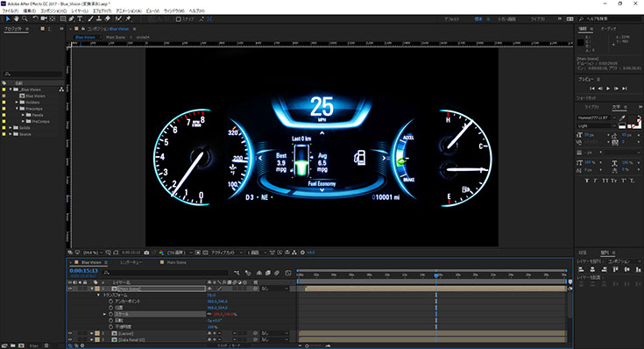Click the Motion Blur enable icon in timeline
The image size is (644, 349).
(x=277, y=273)
